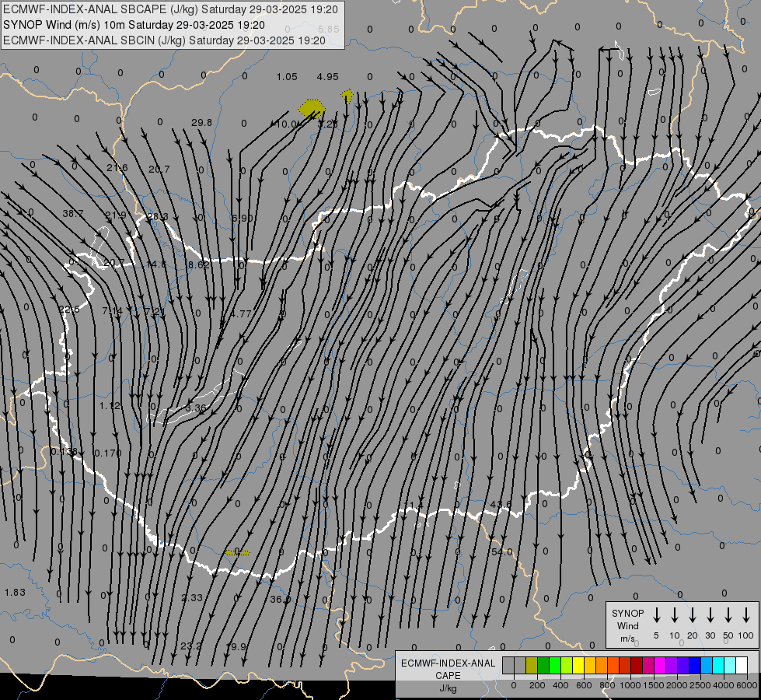This screenshot has height=700, width=761.
Task: Select the bright magenta CAPE legend swatch
Action: coord(660,666)
